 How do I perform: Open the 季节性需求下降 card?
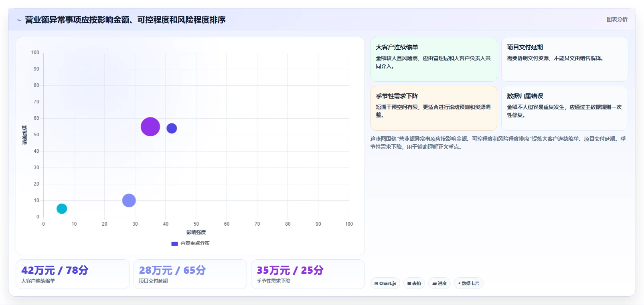[x=433, y=108]
